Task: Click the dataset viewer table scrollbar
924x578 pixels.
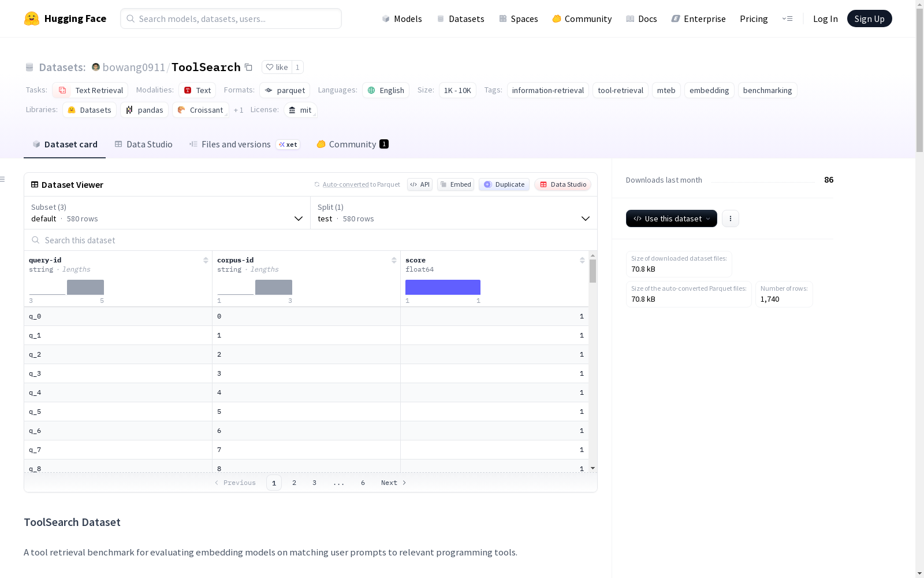Action: point(593,271)
